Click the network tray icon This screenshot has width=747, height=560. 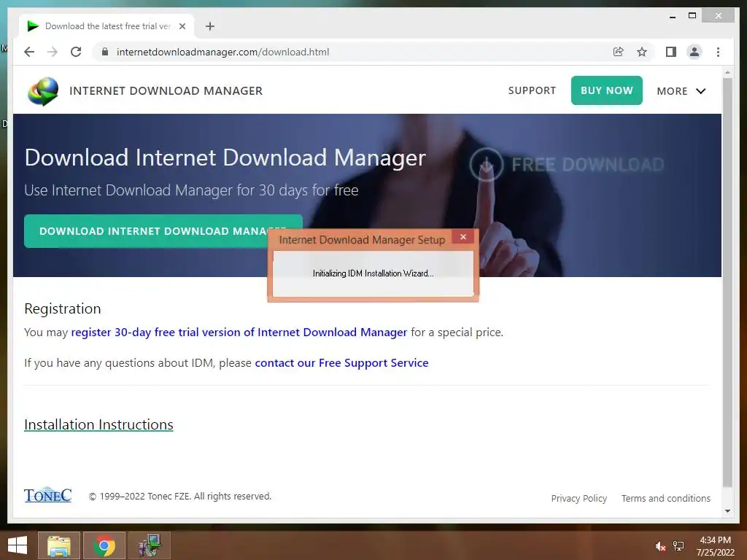[678, 546]
